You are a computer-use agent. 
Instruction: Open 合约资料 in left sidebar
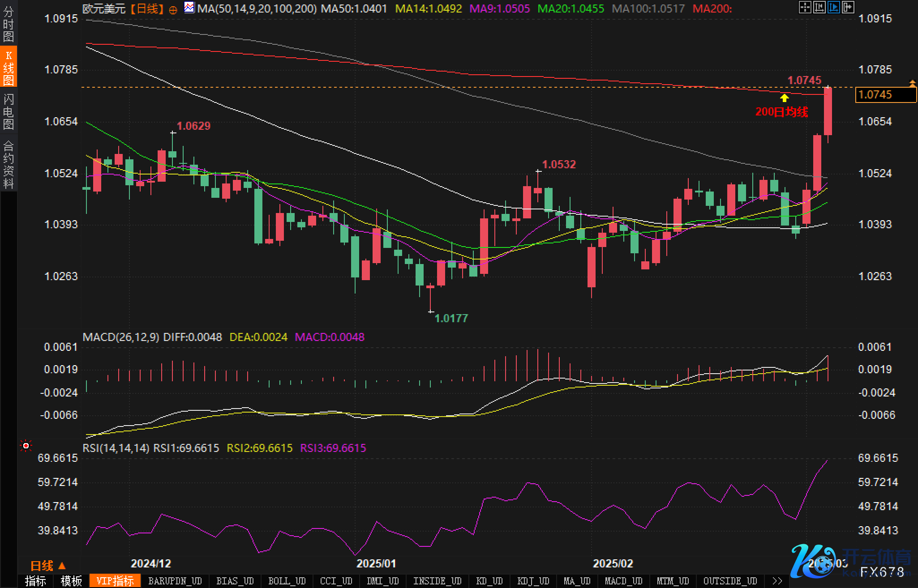(9, 164)
